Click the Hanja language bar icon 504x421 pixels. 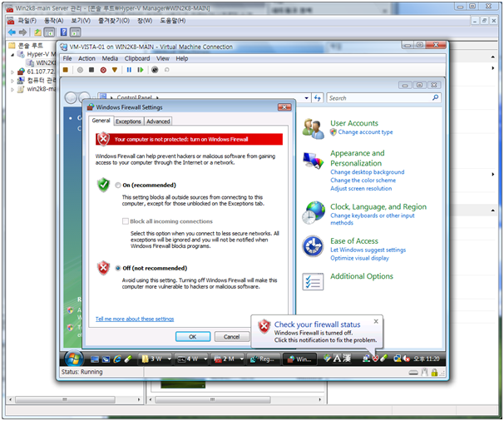pyautogui.click(x=346, y=359)
